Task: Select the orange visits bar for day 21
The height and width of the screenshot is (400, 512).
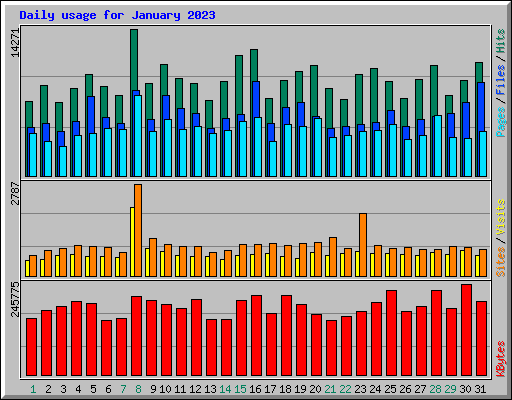Action: [x=333, y=257]
